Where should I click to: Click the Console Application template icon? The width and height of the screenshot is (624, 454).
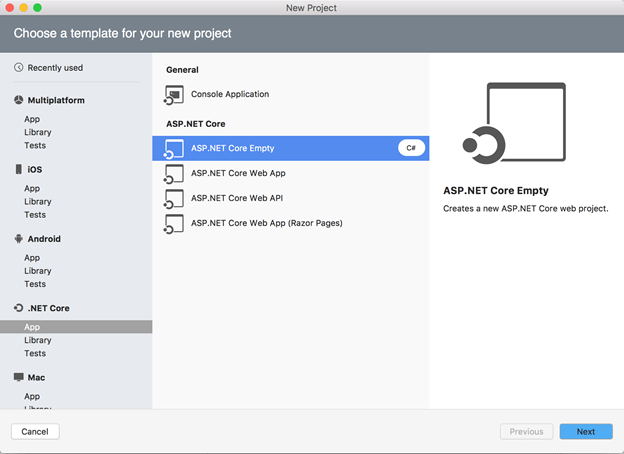(173, 95)
